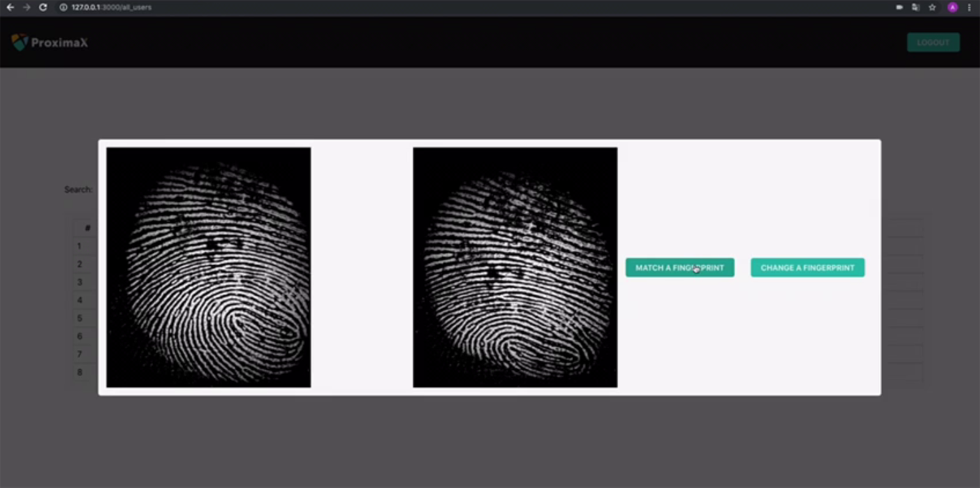Click the address bar URL
The height and width of the screenshot is (488, 980).
pos(111,7)
